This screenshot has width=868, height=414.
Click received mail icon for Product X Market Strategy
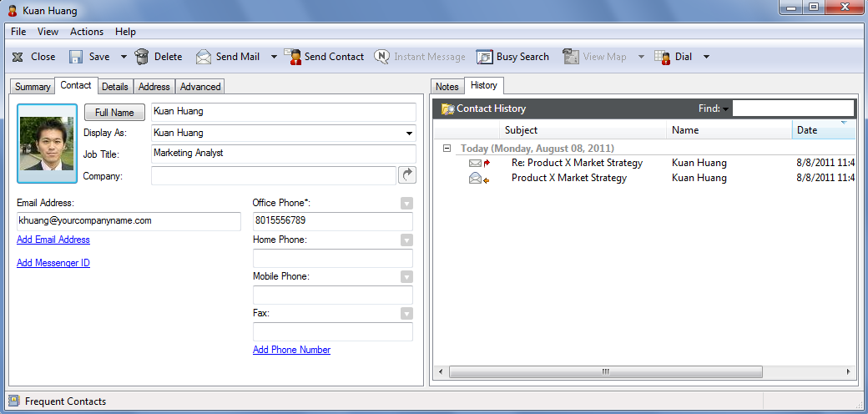click(x=479, y=179)
